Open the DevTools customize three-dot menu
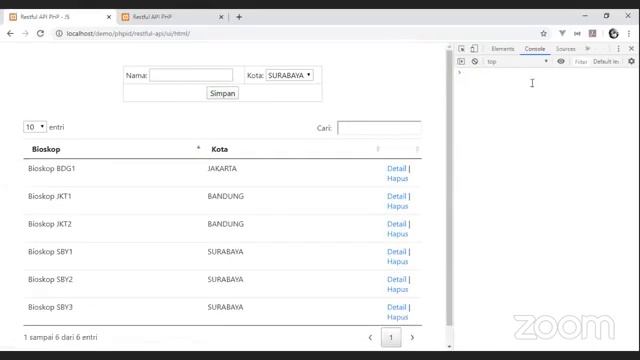The width and height of the screenshot is (640, 360). 618,49
